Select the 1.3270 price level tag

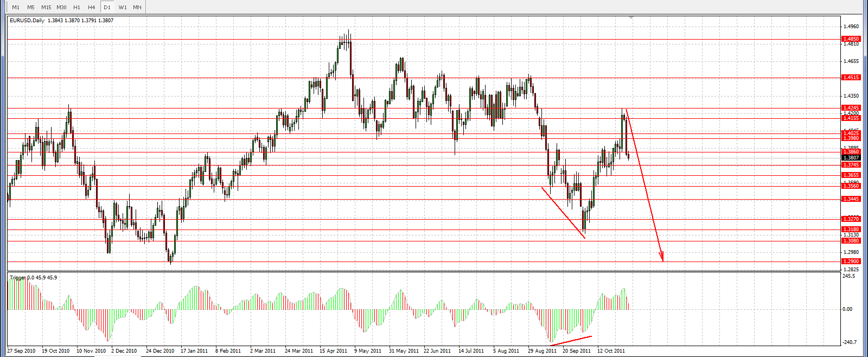tap(851, 219)
